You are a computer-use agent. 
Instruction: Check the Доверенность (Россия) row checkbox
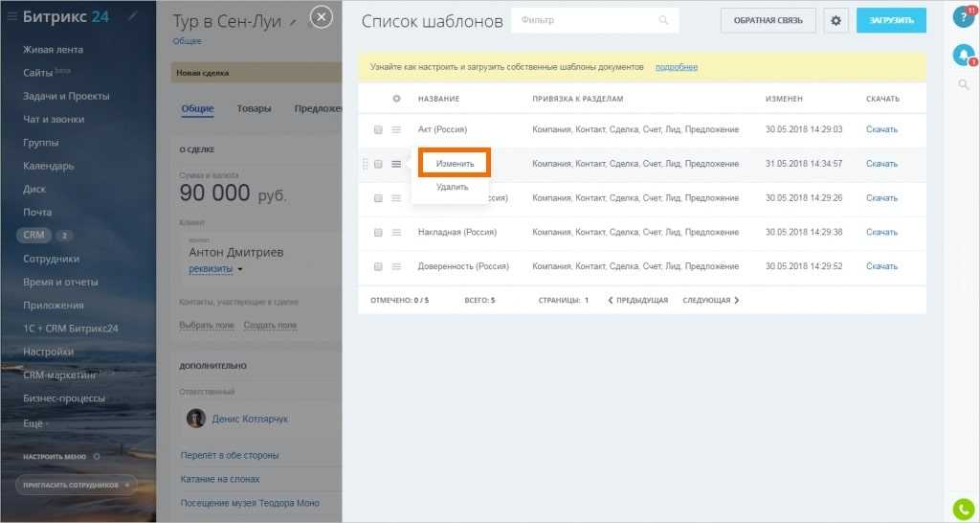coord(378,266)
